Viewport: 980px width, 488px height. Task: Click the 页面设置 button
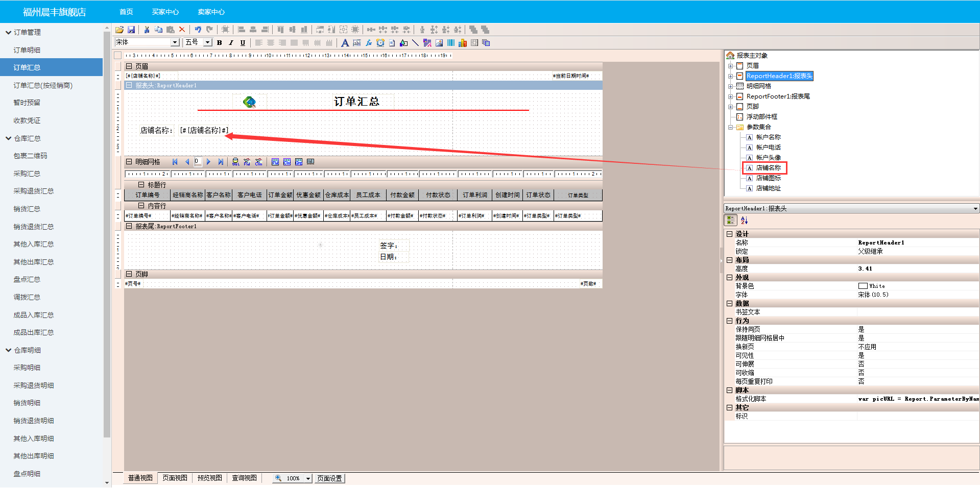pyautogui.click(x=329, y=478)
